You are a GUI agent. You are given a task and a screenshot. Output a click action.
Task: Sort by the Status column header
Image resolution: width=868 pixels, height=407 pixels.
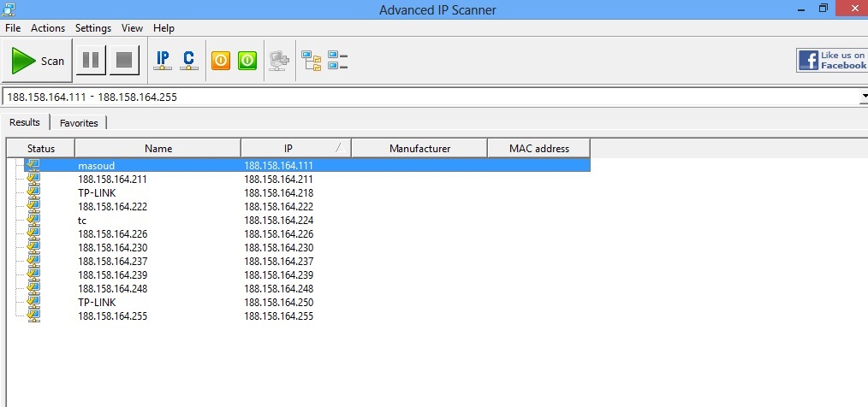pos(41,148)
